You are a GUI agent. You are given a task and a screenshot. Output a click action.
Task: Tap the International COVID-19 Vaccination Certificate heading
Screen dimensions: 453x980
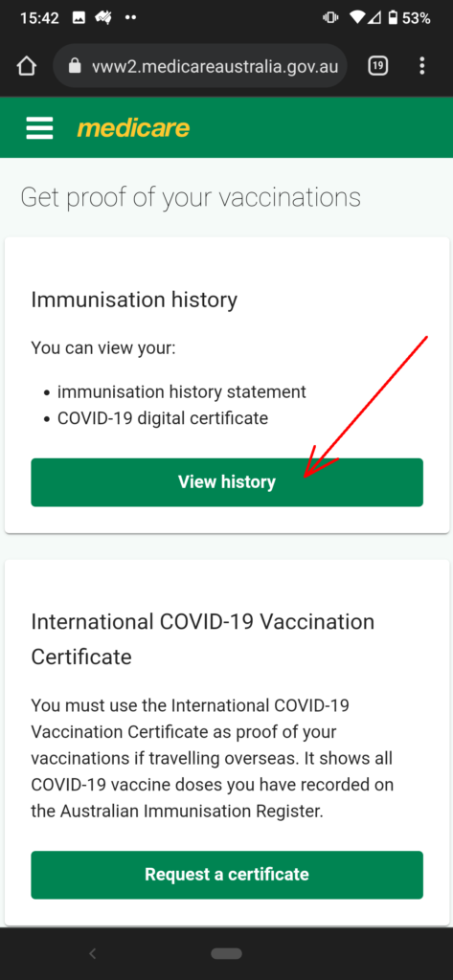(203, 639)
